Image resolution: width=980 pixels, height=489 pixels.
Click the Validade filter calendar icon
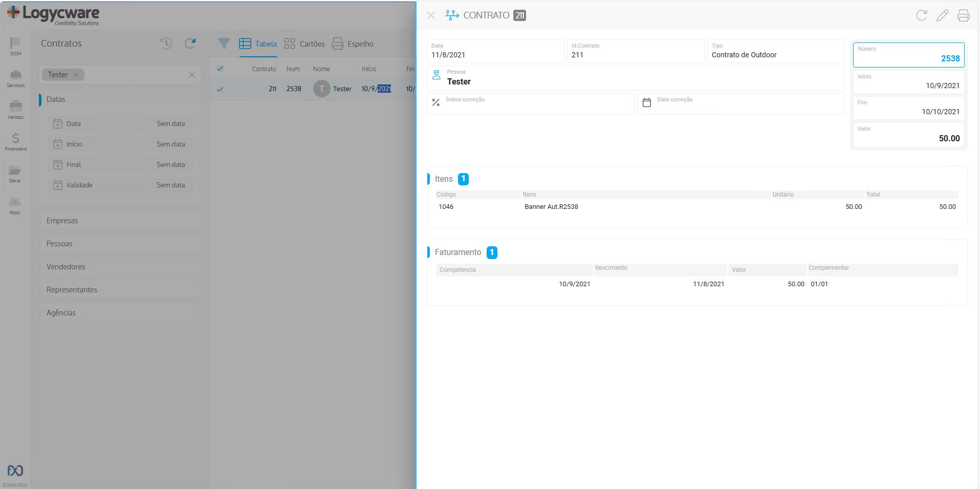point(58,185)
